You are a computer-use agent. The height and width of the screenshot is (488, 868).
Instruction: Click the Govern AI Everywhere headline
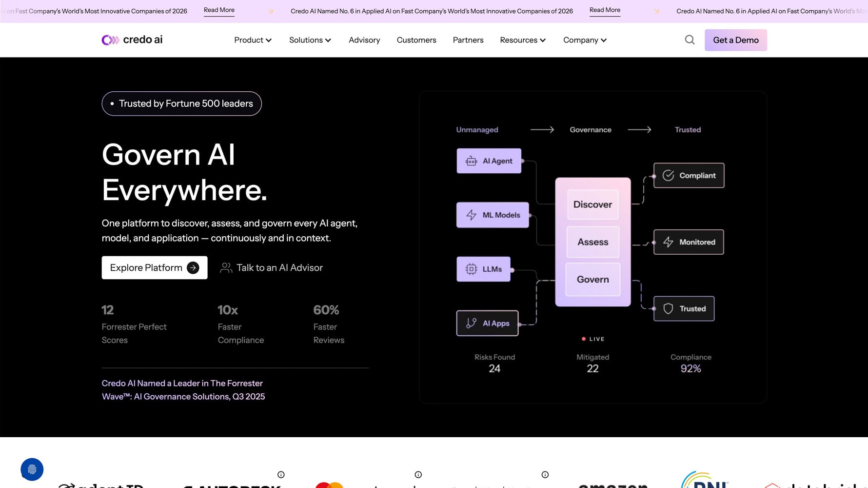click(x=184, y=172)
